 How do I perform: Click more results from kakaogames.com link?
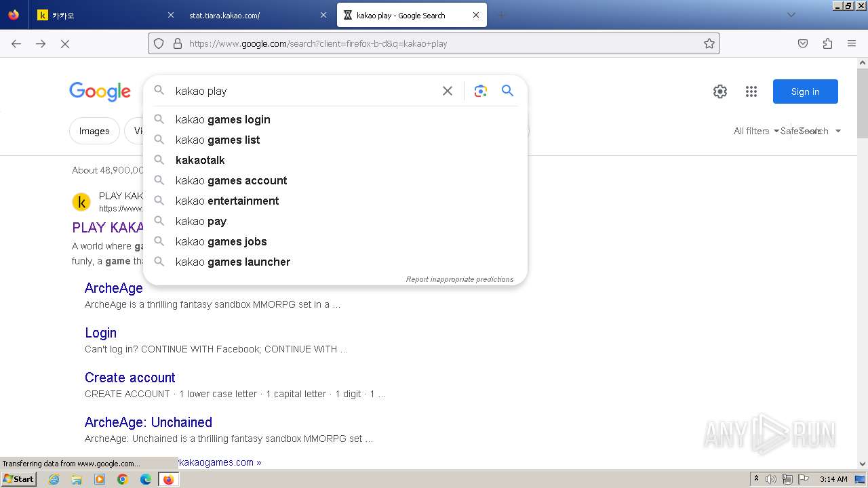coord(220,462)
